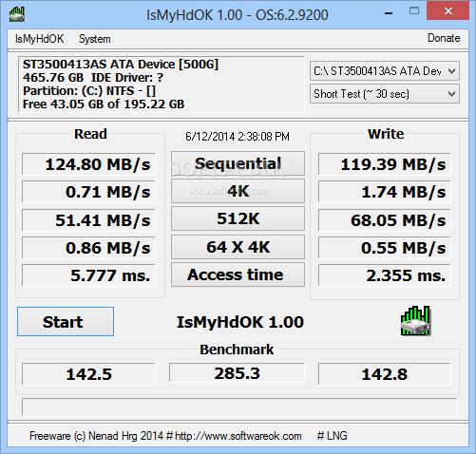This screenshot has width=476, height=454.
Task: Click the 142.8 benchmark score
Action: tap(385, 374)
